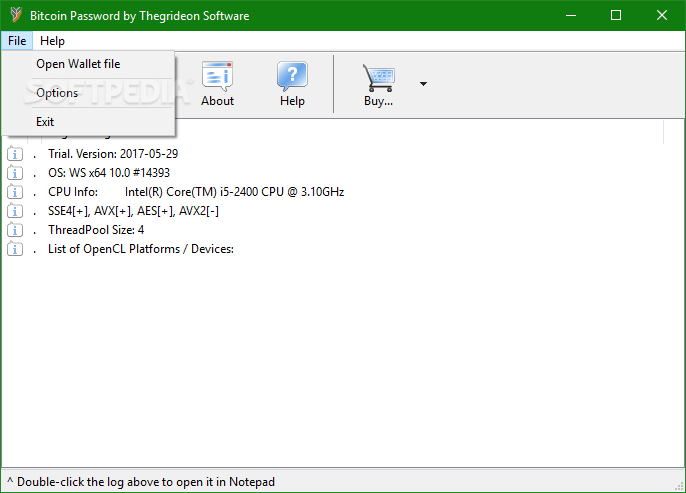This screenshot has height=493, width=686.
Task: Select 'SSE4[+], AVX[+], AES[+], AVX2[-]' line
Action: pyautogui.click(x=133, y=211)
